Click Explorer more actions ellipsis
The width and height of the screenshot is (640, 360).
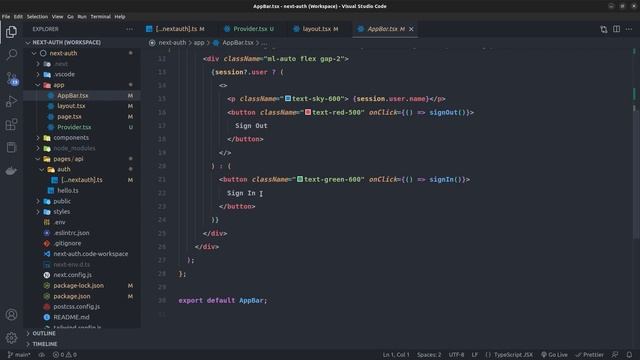click(129, 29)
